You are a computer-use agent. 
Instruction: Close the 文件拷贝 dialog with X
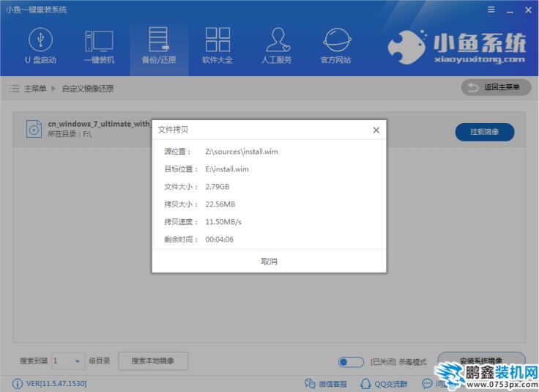point(376,130)
